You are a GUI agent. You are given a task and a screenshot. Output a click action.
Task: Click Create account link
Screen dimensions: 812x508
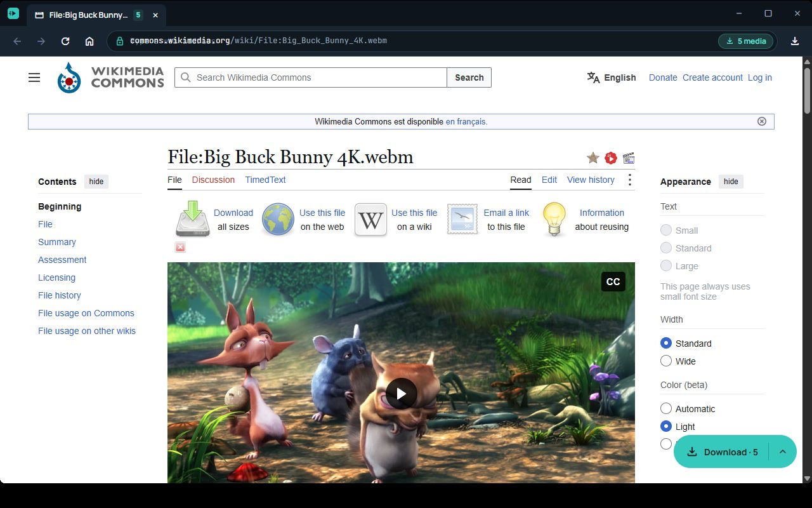(712, 77)
